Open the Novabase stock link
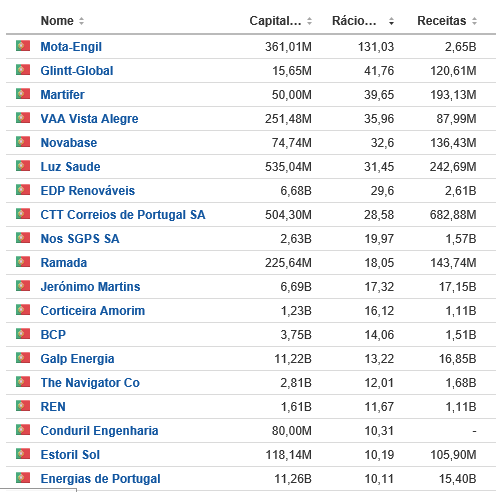496x492 pixels. (x=69, y=143)
